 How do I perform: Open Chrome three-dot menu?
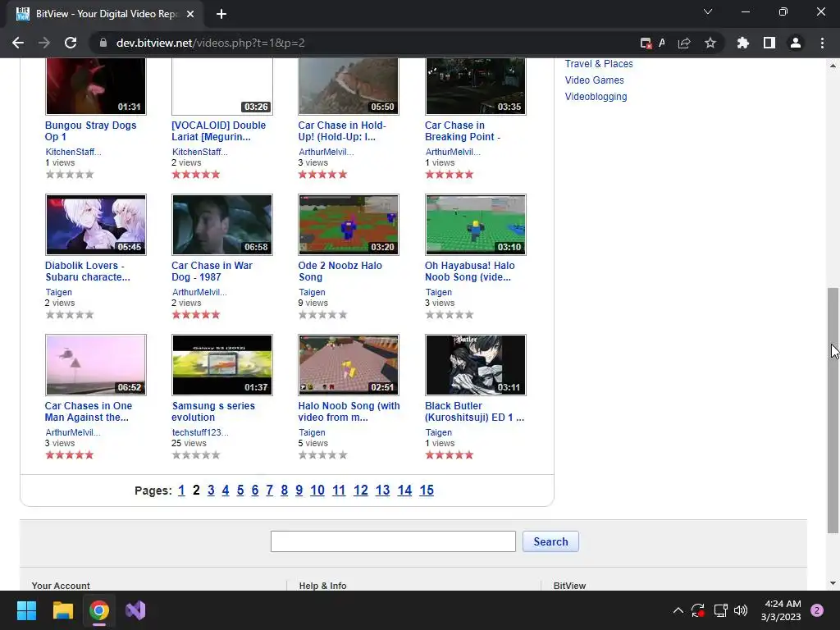tap(822, 43)
